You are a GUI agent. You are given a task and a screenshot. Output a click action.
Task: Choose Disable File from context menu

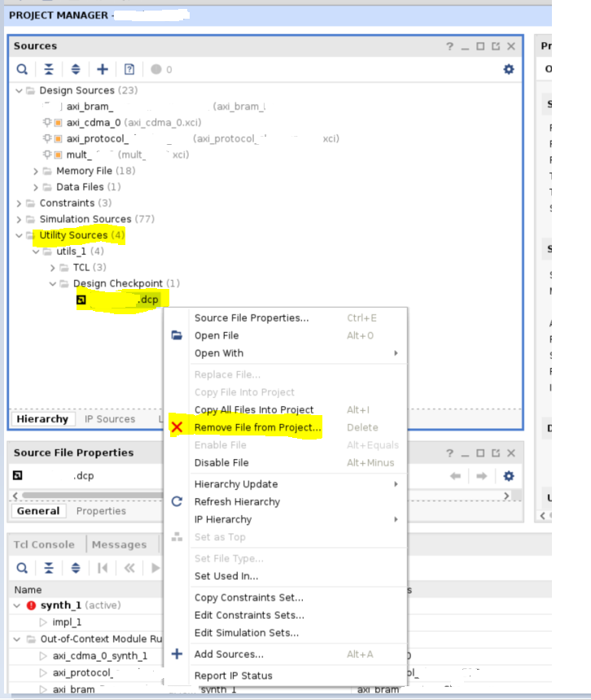[x=221, y=462]
